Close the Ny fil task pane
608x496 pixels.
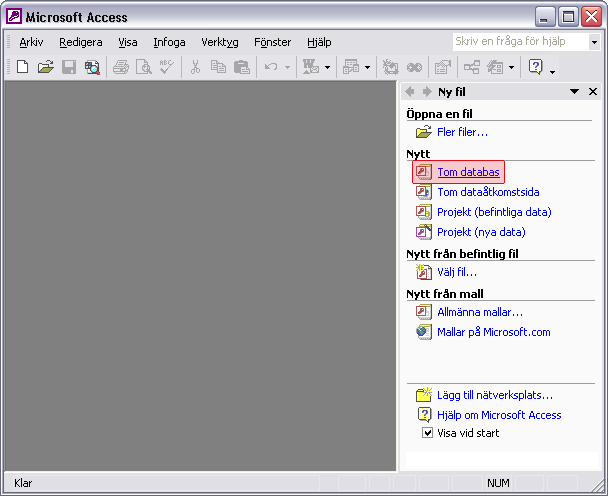coord(591,91)
